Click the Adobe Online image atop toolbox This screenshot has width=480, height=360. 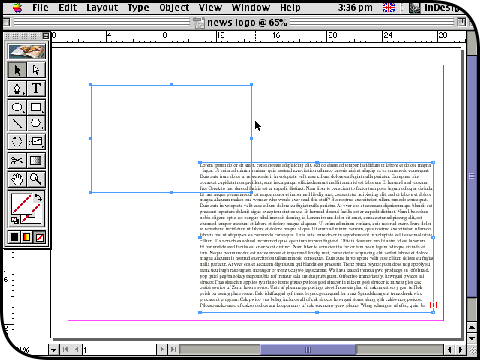pyautogui.click(x=27, y=51)
